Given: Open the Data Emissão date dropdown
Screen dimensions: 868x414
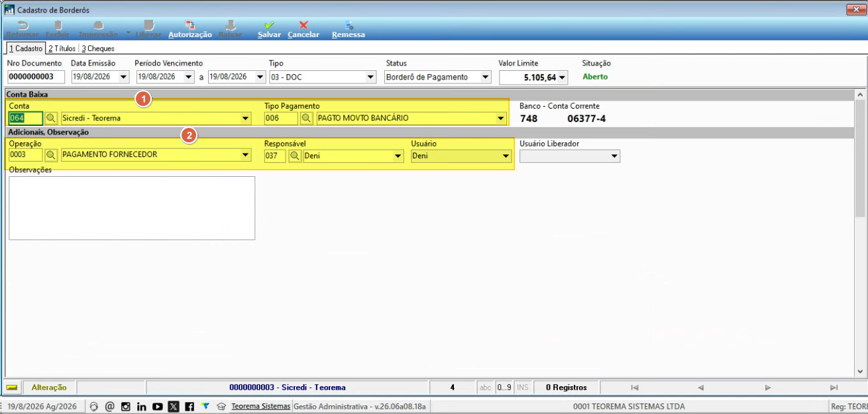Looking at the screenshot, I should [123, 78].
